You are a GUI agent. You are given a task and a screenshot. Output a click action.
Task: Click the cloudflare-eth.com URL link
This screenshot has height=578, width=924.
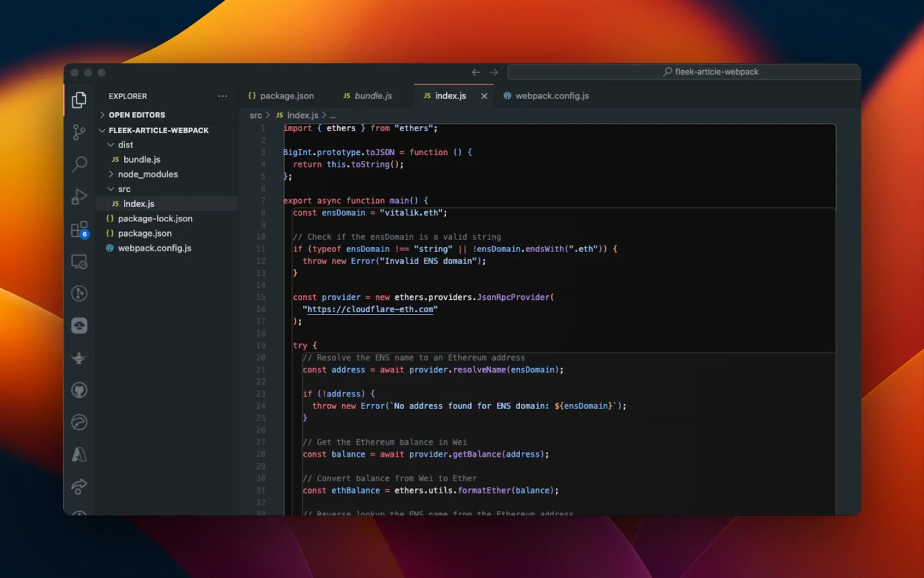pos(370,310)
